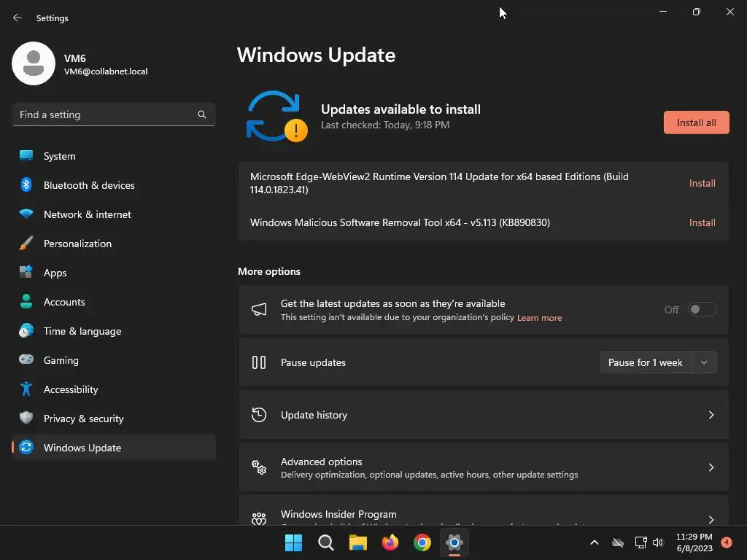Click the pause bars icon beside Pause updates

coord(259,362)
